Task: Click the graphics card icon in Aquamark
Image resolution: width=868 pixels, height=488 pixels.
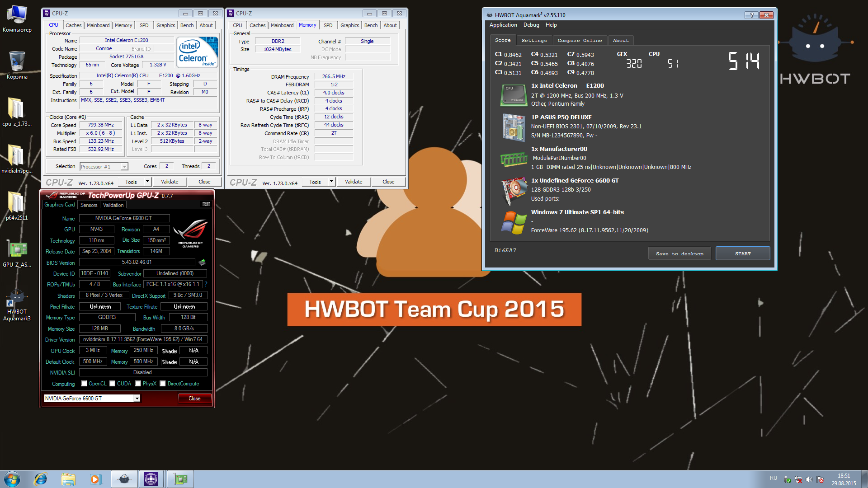Action: 514,190
